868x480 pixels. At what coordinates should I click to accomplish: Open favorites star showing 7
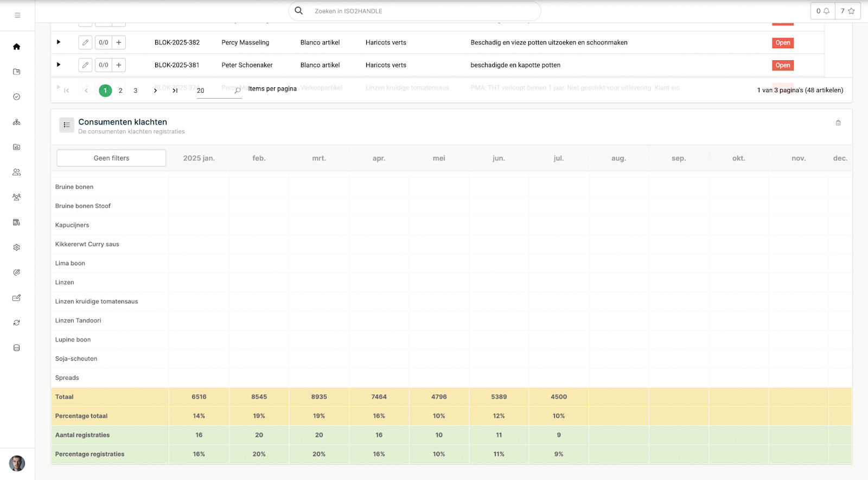click(x=848, y=11)
